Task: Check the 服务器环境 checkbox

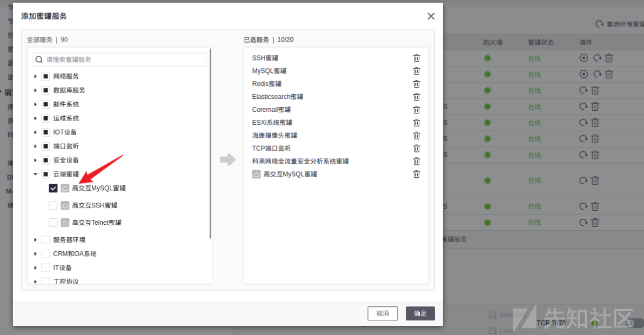Action: pyautogui.click(x=46, y=240)
